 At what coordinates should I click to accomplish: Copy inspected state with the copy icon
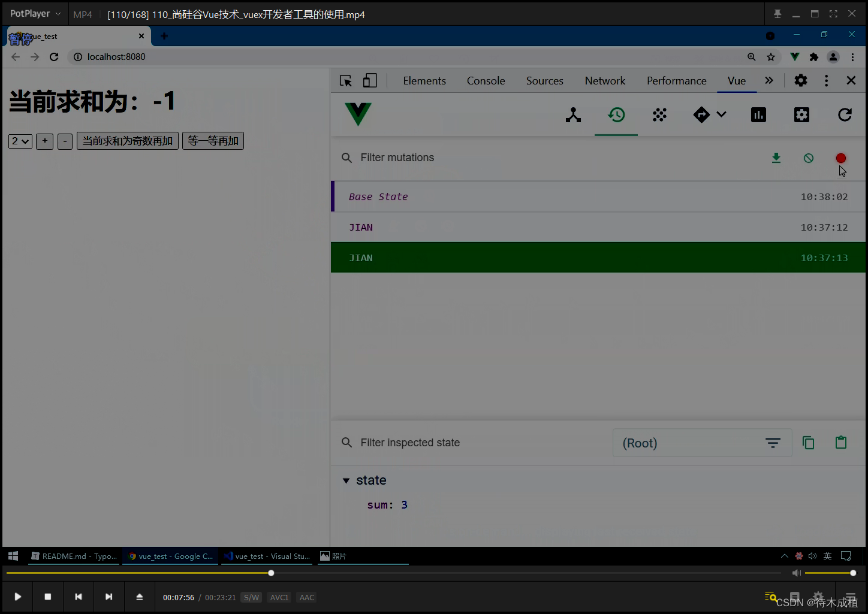pyautogui.click(x=808, y=442)
